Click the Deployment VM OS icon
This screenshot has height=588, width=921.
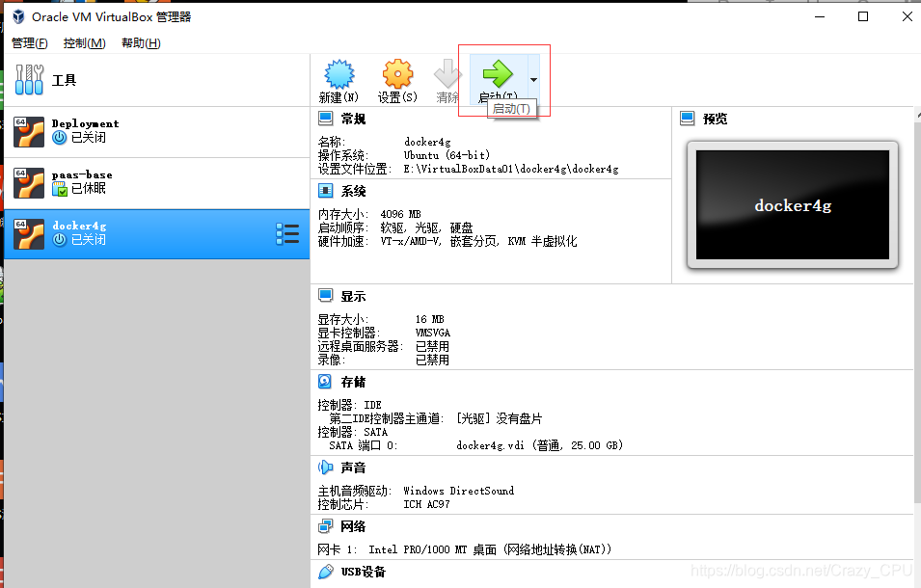tap(29, 131)
